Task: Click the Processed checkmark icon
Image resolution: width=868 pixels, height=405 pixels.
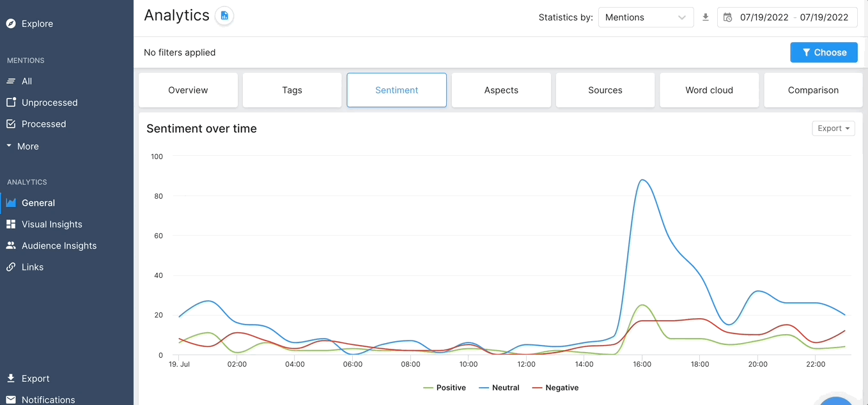Action: pos(11,124)
